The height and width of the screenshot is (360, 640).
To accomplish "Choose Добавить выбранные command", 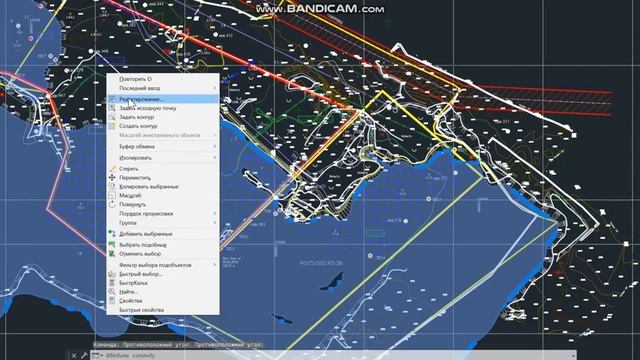I will click(x=163, y=234).
